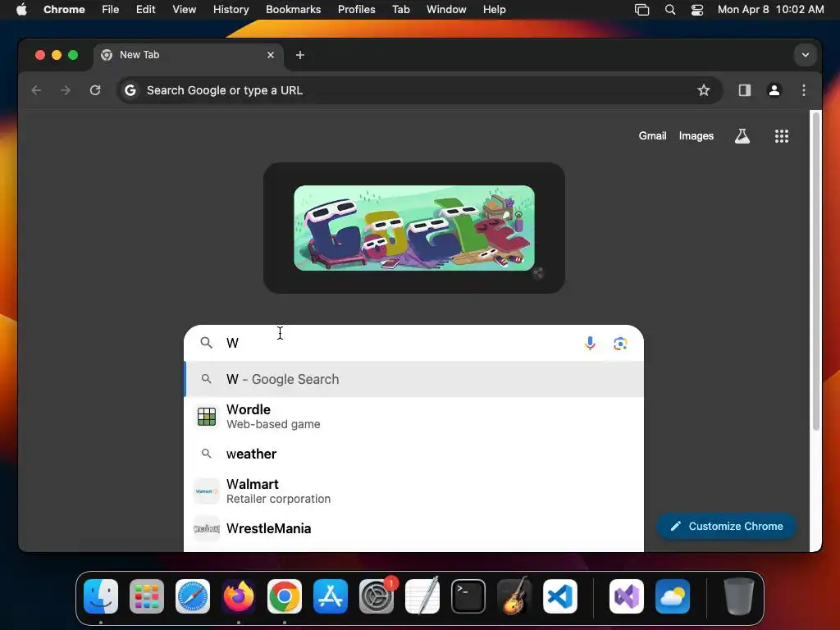Open Finder from the Dock

click(x=101, y=596)
